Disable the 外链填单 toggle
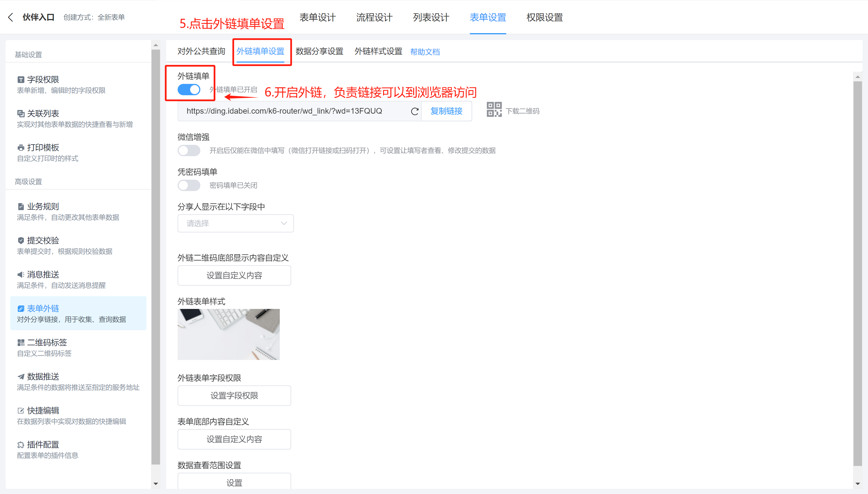The height and width of the screenshot is (494, 868). (189, 89)
